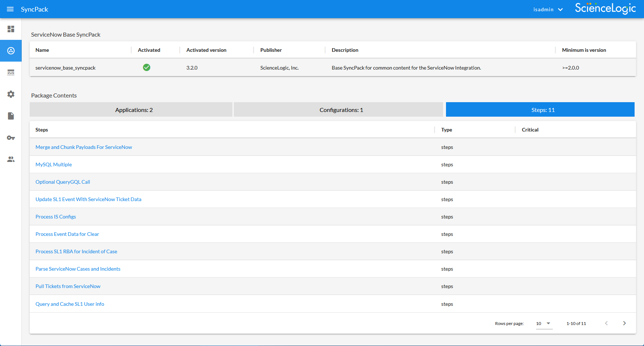Open the Admin users icon

[11, 159]
